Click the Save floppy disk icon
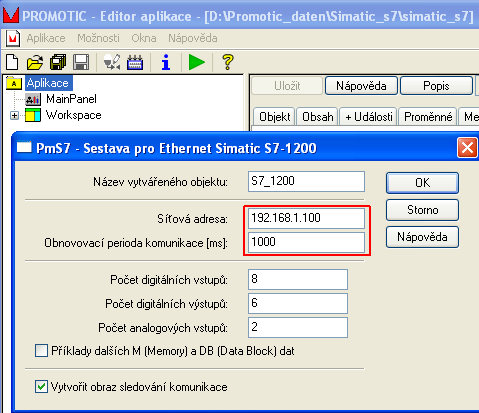This screenshot has height=413, width=479. pos(81,62)
